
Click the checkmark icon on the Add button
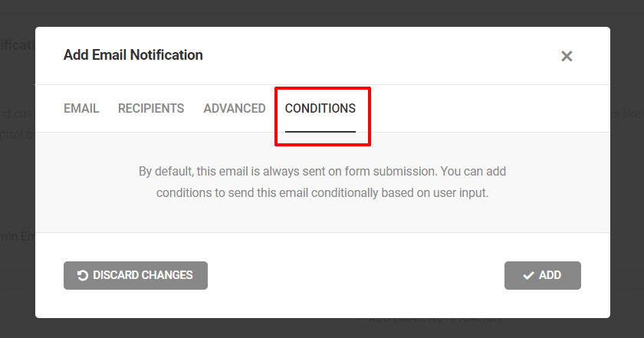(x=528, y=276)
